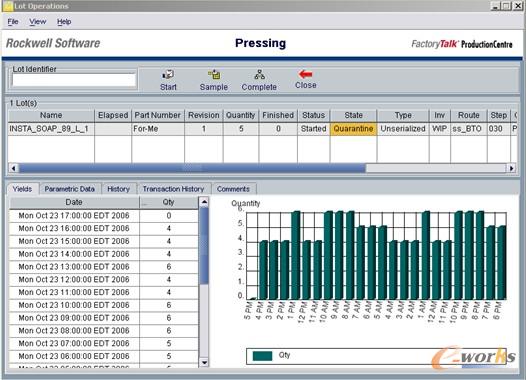Click the Start lot icon

[168, 74]
